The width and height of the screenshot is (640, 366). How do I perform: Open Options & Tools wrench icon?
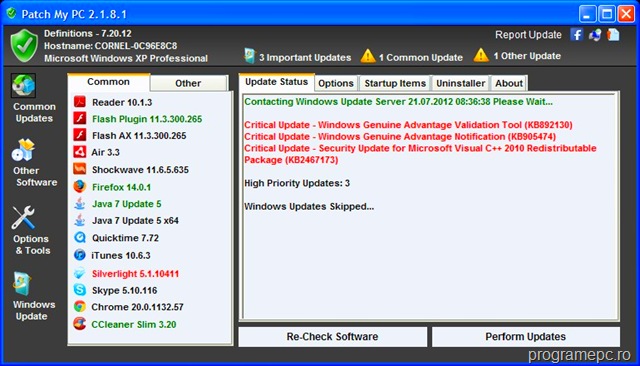pyautogui.click(x=23, y=217)
